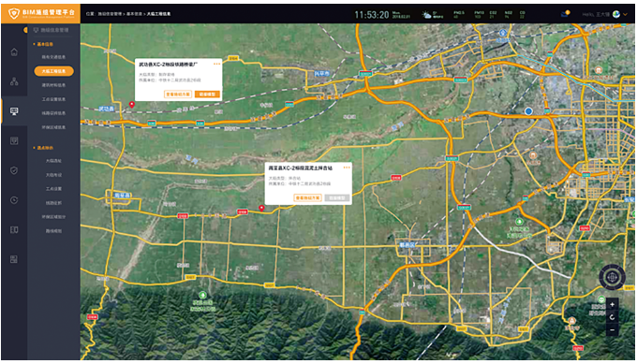Click the greyed model button in 周至县 popup
This screenshot has width=637, height=364.
[337, 197]
